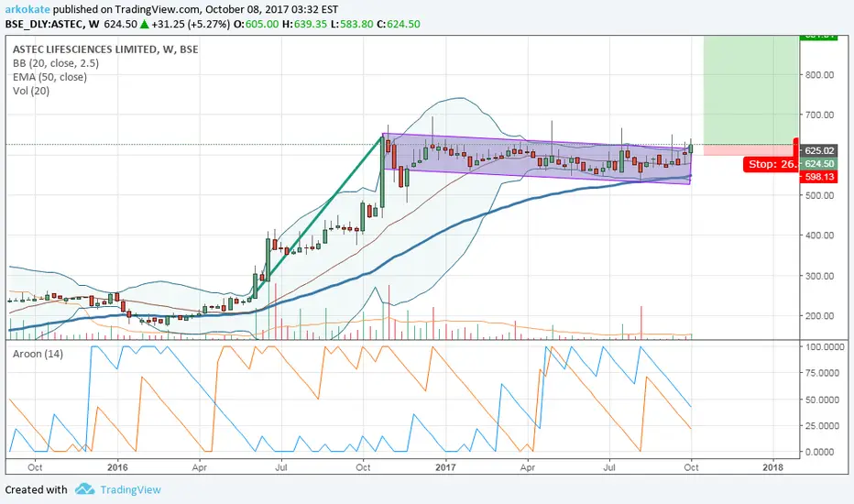
Task: Select the Aroon (14) indicator label
Action: 38,354
